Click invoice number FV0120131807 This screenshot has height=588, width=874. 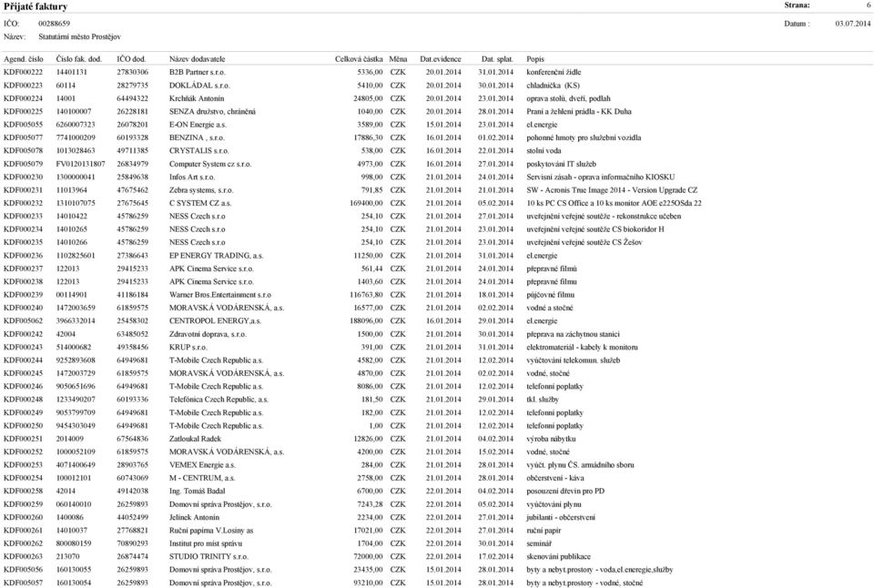(x=81, y=165)
